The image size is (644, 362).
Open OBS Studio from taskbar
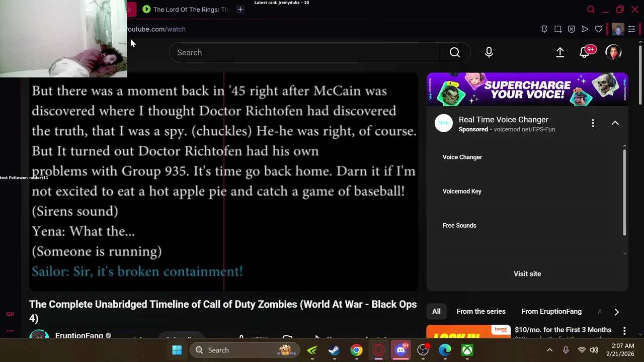coord(423,350)
